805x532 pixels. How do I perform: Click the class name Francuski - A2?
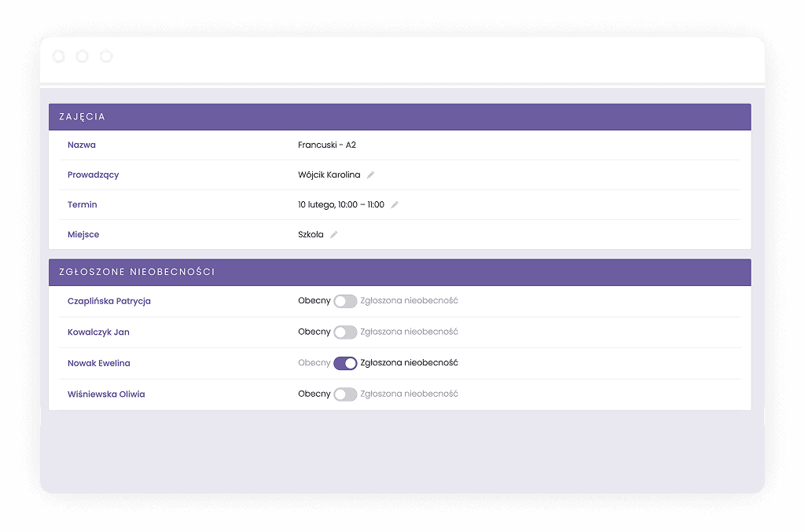point(327,145)
